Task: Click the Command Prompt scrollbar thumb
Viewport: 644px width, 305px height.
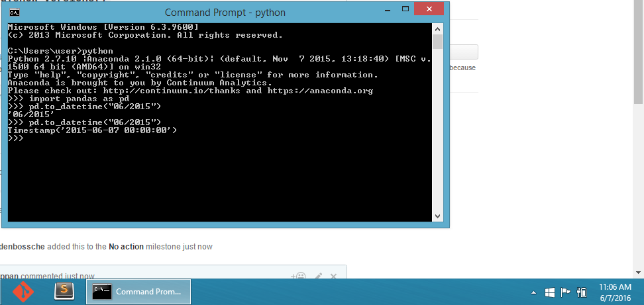Action: click(437, 42)
